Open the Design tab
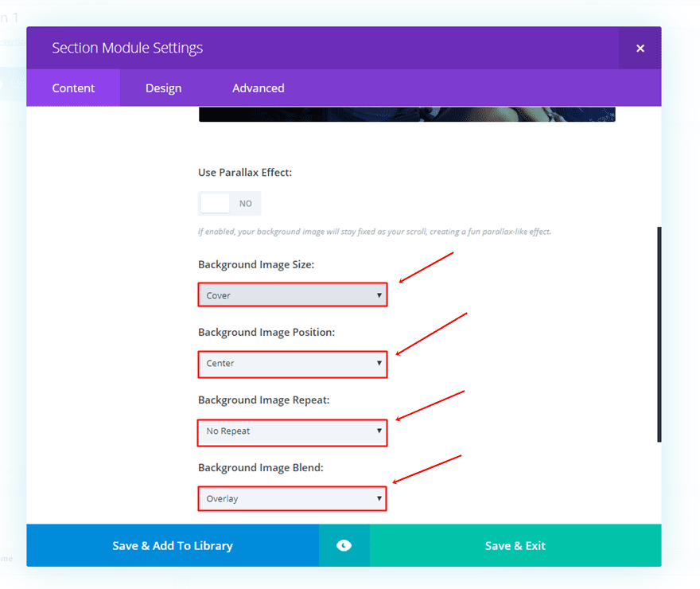Image resolution: width=700 pixels, height=589 pixels. [x=163, y=88]
